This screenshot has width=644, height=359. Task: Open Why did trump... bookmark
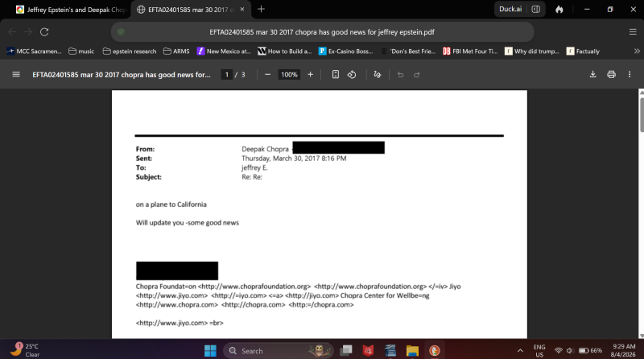(532, 52)
